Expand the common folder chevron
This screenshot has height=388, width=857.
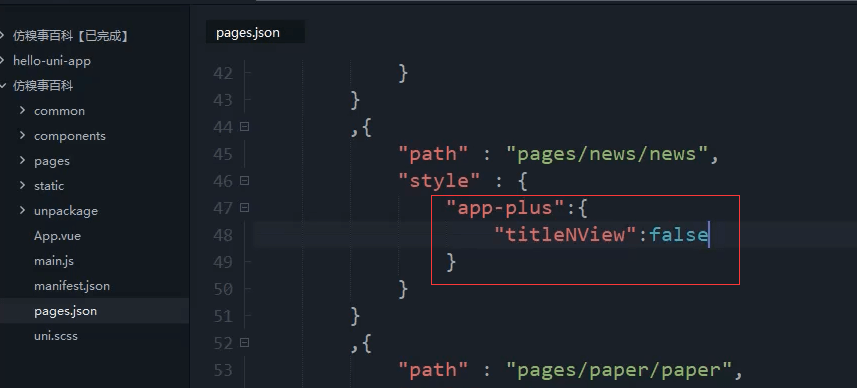pyautogui.click(x=22, y=110)
